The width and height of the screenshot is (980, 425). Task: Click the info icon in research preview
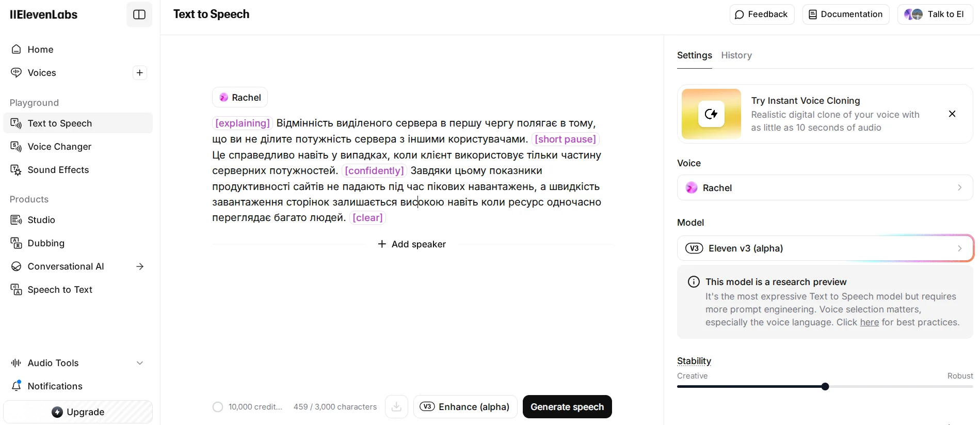point(694,282)
